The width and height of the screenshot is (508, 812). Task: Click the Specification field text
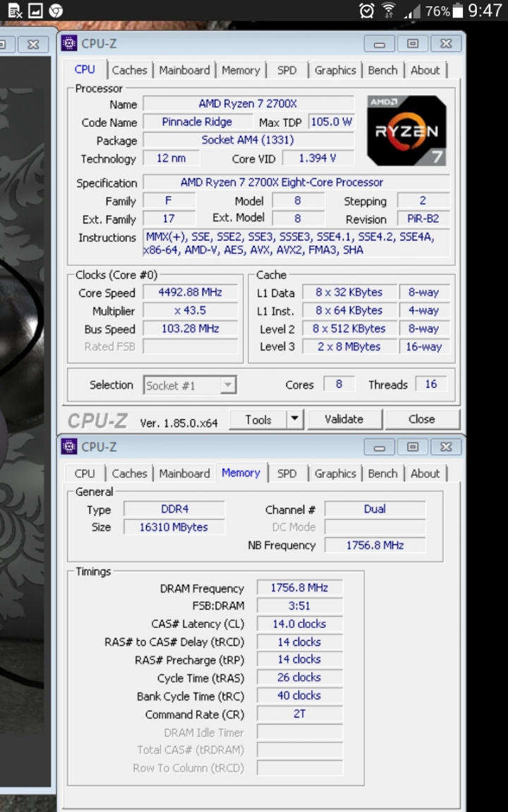pyautogui.click(x=296, y=183)
